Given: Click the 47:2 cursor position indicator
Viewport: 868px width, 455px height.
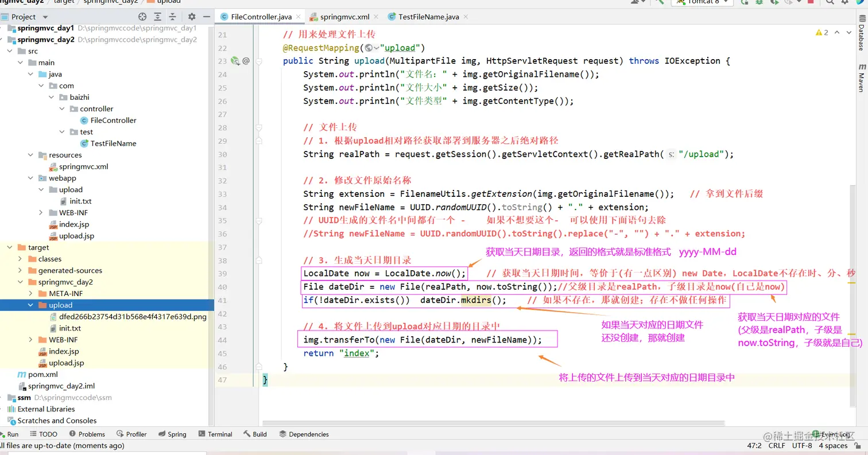Looking at the screenshot, I should pyautogui.click(x=754, y=446).
